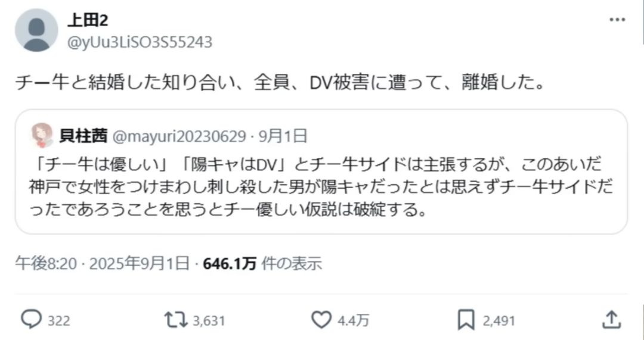Click @mayuri20230629 handle in quoted tweet

point(179,136)
